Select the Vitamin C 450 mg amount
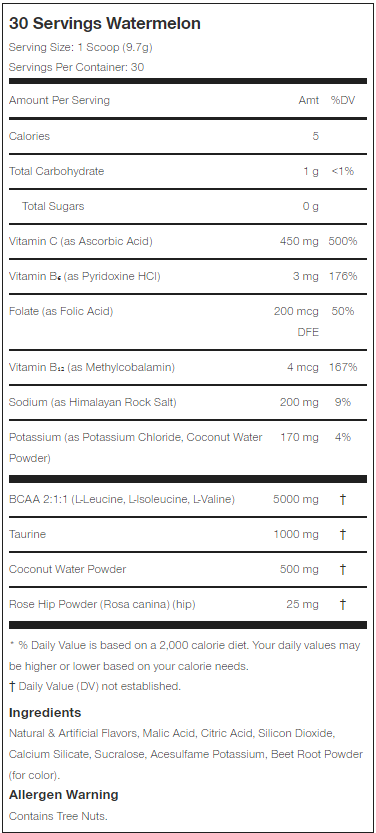Viewport: 376px width, 833px height. 300,241
